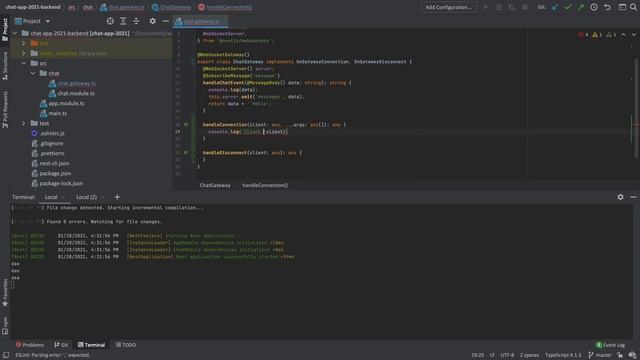This screenshot has height=360, width=640.
Task: Open app.module.ts in project tree
Action: tap(67, 103)
